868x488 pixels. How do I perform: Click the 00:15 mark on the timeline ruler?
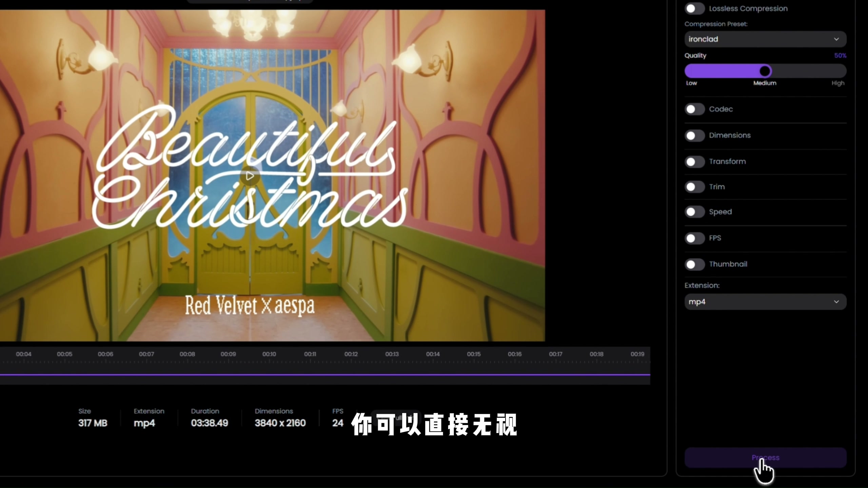pyautogui.click(x=474, y=354)
